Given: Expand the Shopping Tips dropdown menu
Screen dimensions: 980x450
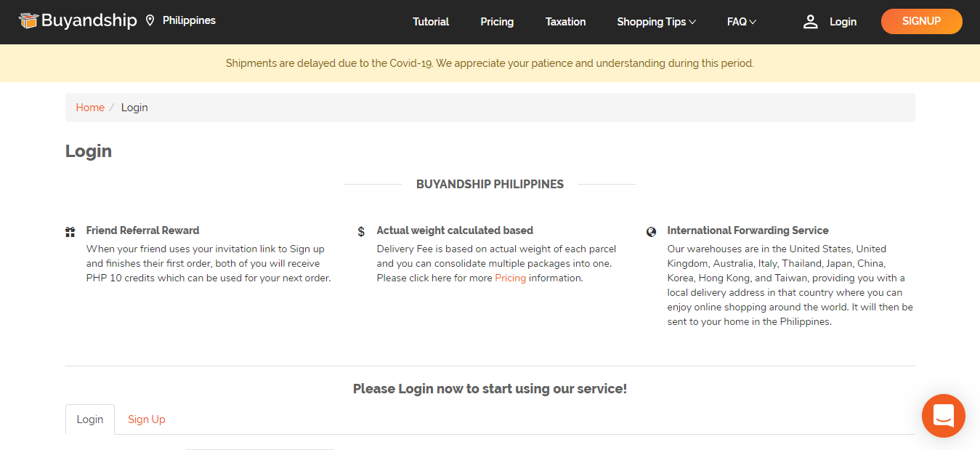Looking at the screenshot, I should [x=657, y=22].
